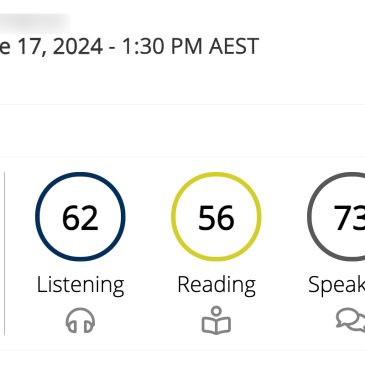Viewport: 365px width, 365px height.
Task: Click the number 62 in blue ring
Action: point(80,218)
